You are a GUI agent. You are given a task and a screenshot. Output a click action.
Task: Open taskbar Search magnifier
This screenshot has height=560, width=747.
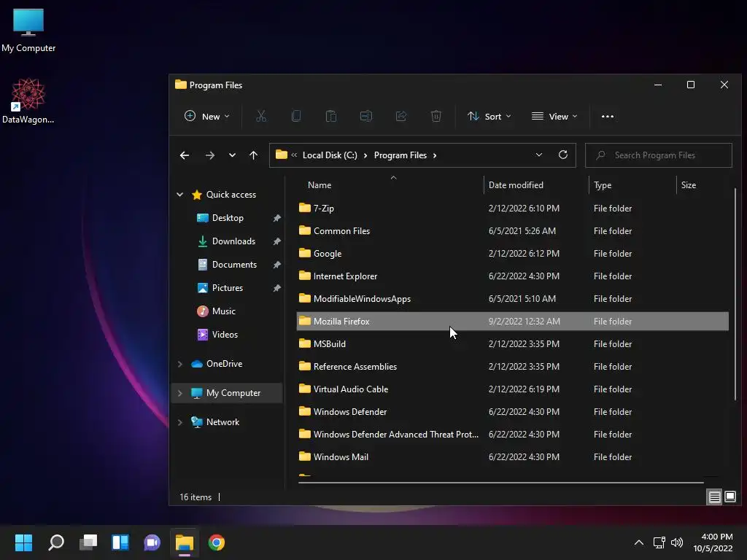56,542
